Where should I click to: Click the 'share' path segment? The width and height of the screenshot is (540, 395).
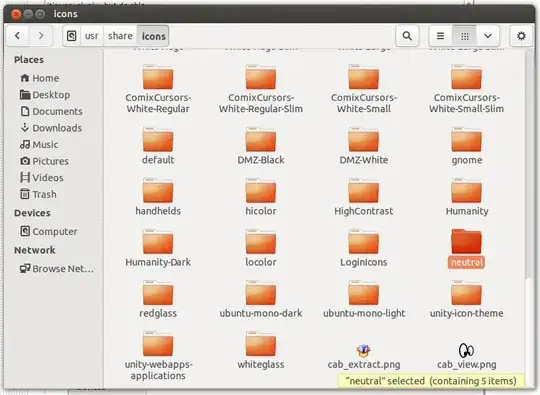click(x=120, y=36)
